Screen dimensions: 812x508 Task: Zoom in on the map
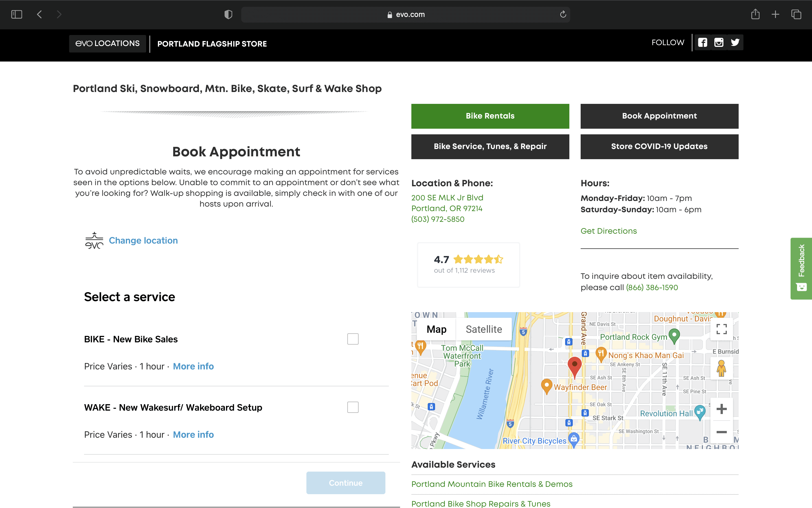[721, 409]
